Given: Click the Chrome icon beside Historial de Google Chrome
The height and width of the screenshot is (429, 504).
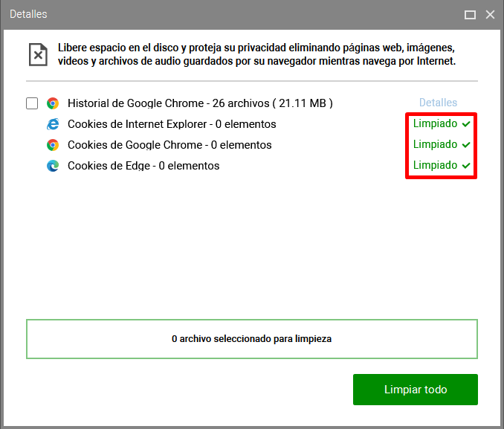Looking at the screenshot, I should pos(53,103).
